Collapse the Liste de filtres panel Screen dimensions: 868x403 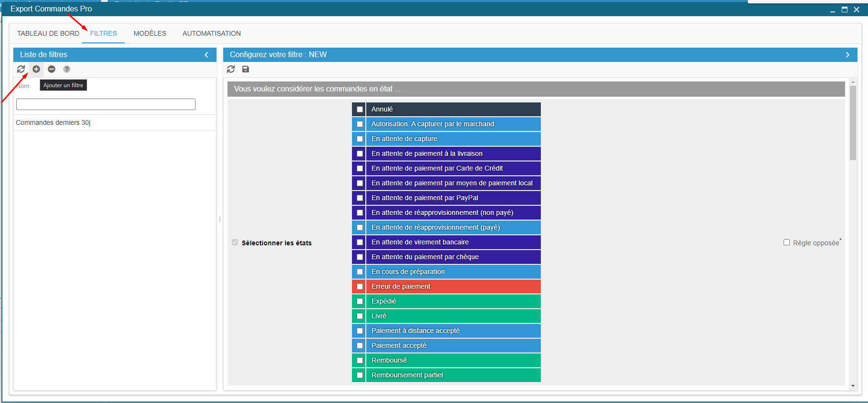207,55
